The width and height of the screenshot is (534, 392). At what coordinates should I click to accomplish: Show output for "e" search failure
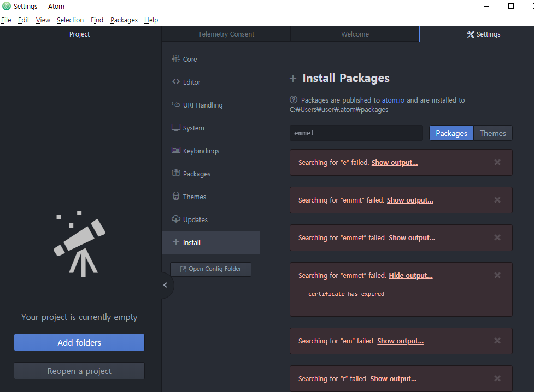pyautogui.click(x=395, y=163)
